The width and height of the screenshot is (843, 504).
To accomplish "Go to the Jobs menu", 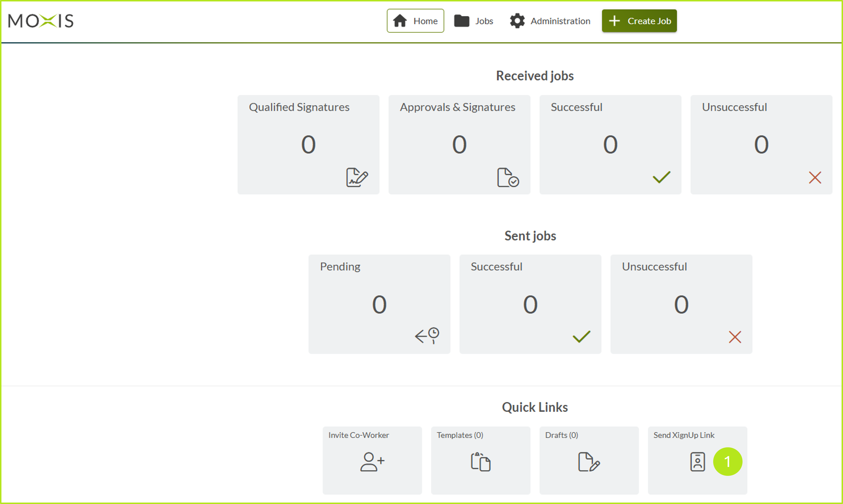I will 474,21.
